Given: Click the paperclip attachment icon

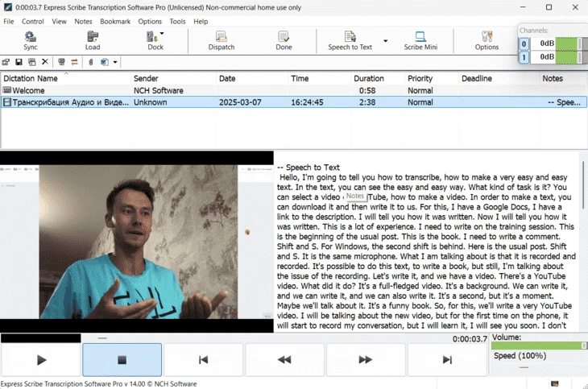Looking at the screenshot, I should pyautogui.click(x=91, y=62).
